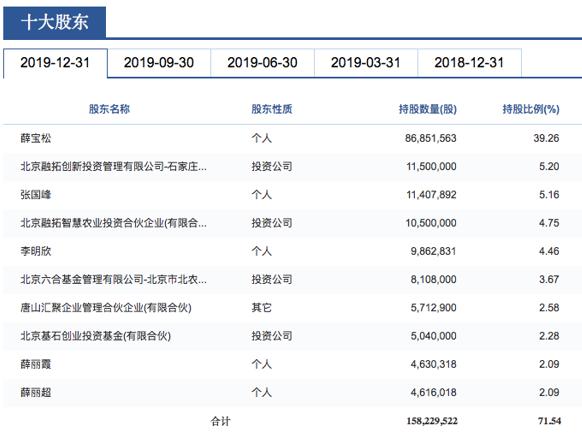
Task: Switch to the 2019-12-31 tab
Action: tap(55, 63)
